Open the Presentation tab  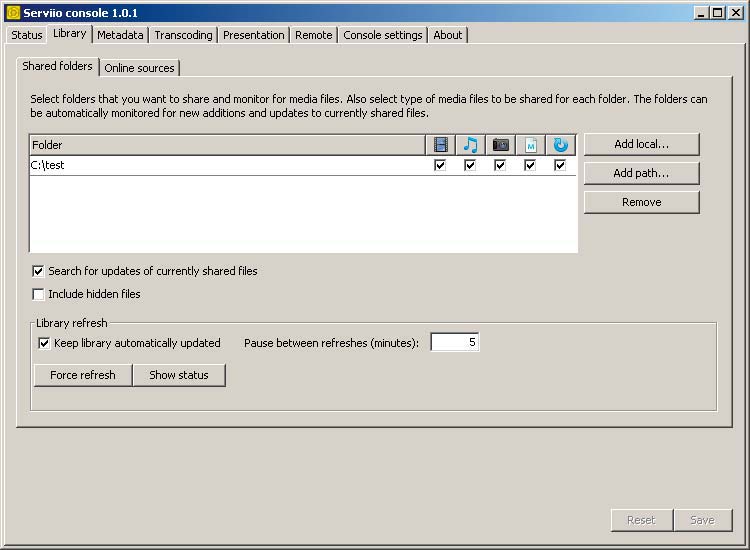254,35
